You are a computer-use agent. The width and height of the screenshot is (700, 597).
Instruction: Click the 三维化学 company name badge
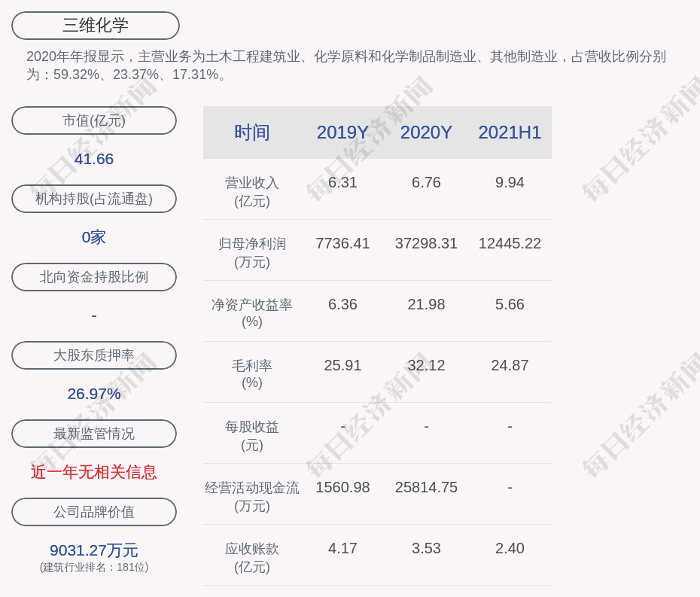(x=95, y=26)
